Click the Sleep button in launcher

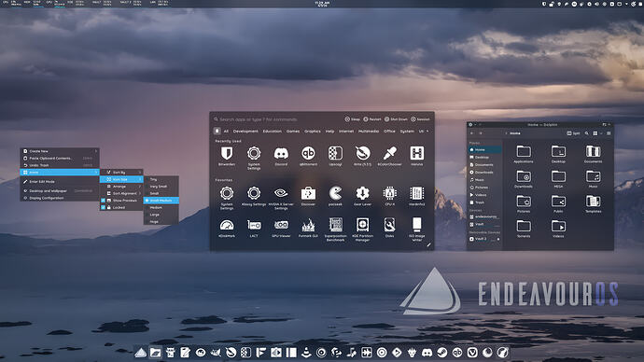353,119
